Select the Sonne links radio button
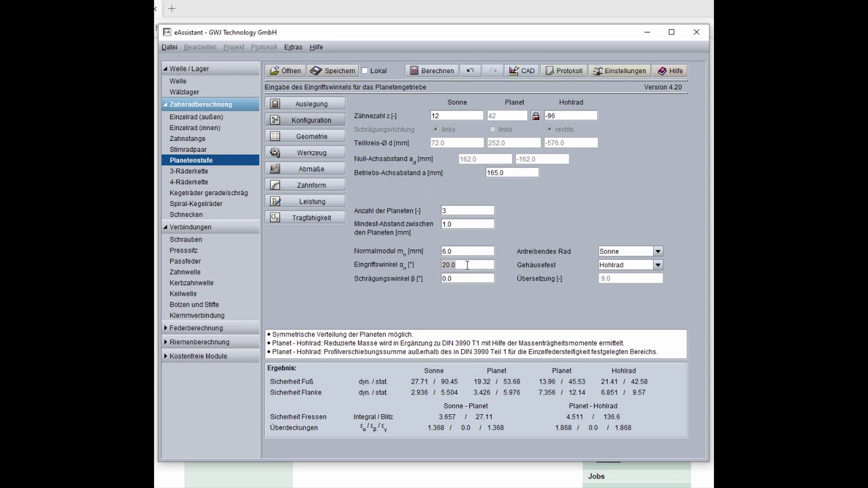Screen dimensions: 868x488 coord(435,129)
